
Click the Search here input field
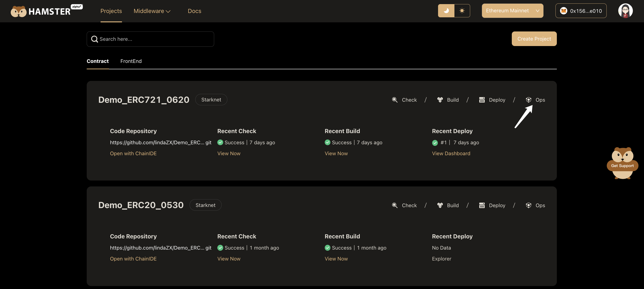coord(150,39)
